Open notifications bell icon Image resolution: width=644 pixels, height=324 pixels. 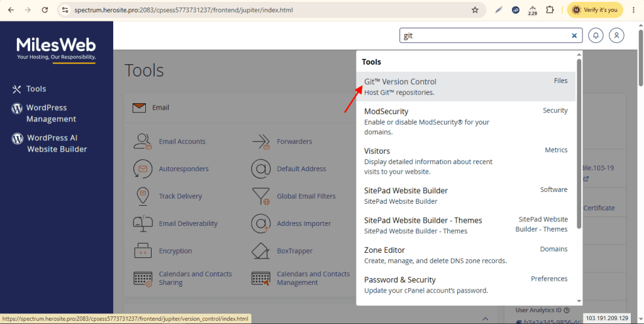coord(596,35)
